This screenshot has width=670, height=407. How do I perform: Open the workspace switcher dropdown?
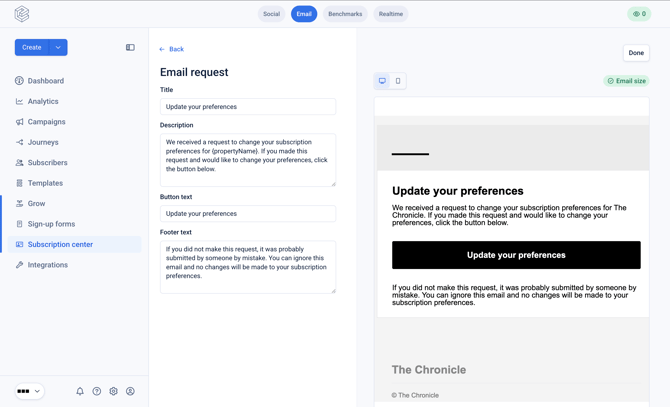[x=29, y=391]
